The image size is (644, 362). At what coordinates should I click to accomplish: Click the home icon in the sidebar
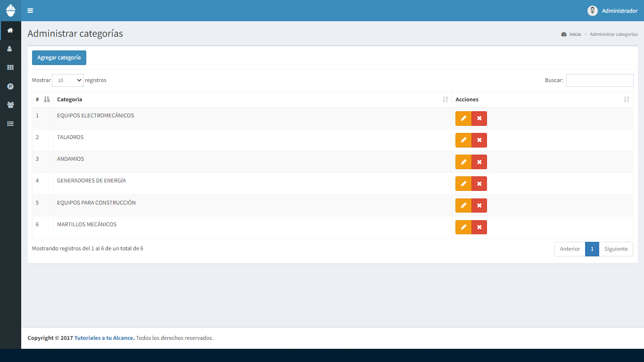(10, 30)
